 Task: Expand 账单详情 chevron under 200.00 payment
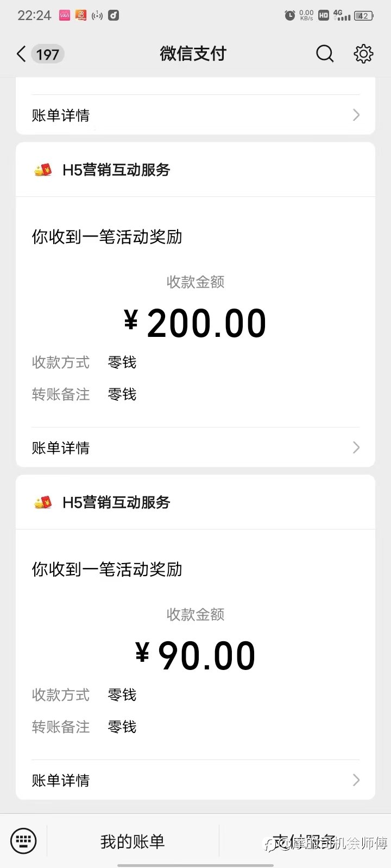(356, 447)
